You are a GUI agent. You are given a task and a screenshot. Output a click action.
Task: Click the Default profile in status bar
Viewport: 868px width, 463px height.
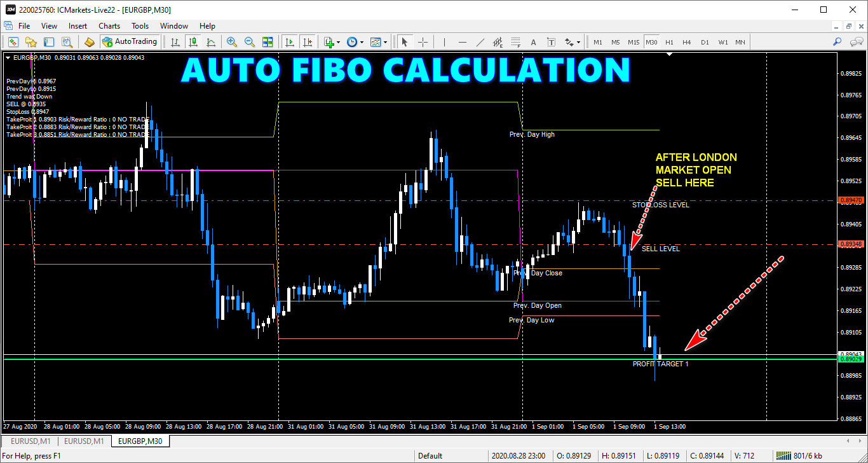tap(431, 455)
